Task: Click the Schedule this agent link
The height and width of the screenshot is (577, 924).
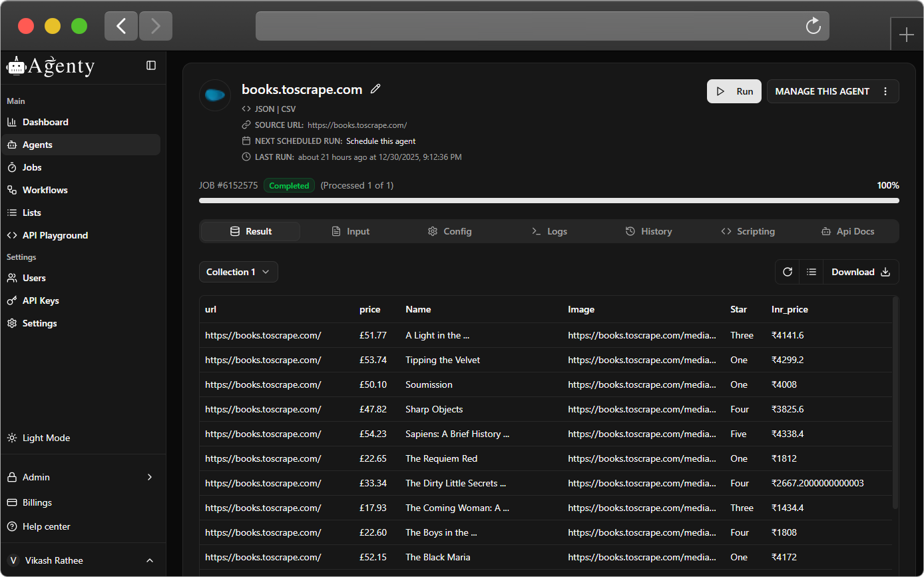Action: (x=381, y=141)
